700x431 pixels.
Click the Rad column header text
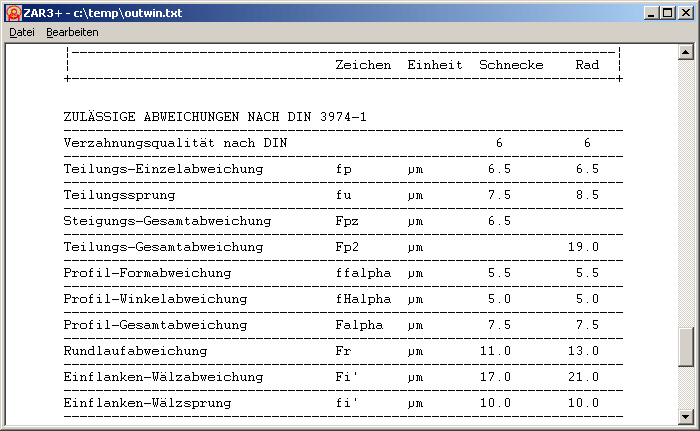(587, 65)
